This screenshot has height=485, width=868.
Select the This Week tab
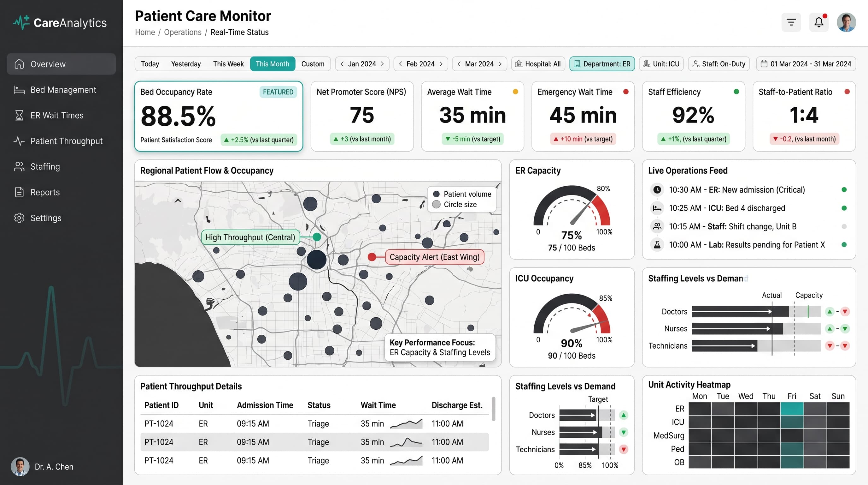pos(228,64)
